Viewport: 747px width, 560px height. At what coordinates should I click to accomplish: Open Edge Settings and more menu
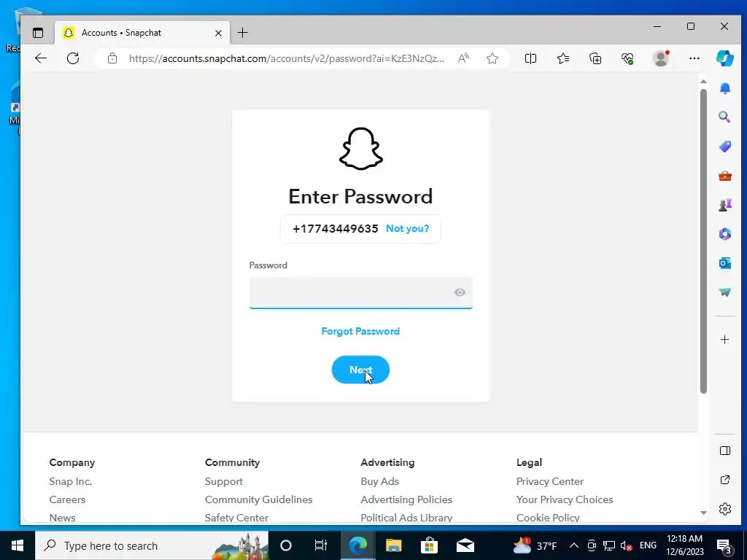(x=694, y=58)
